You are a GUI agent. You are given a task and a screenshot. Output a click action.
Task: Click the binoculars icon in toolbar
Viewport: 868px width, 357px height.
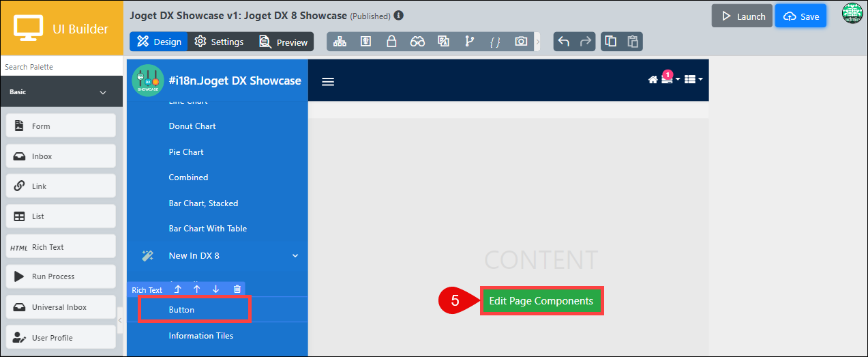pyautogui.click(x=417, y=42)
